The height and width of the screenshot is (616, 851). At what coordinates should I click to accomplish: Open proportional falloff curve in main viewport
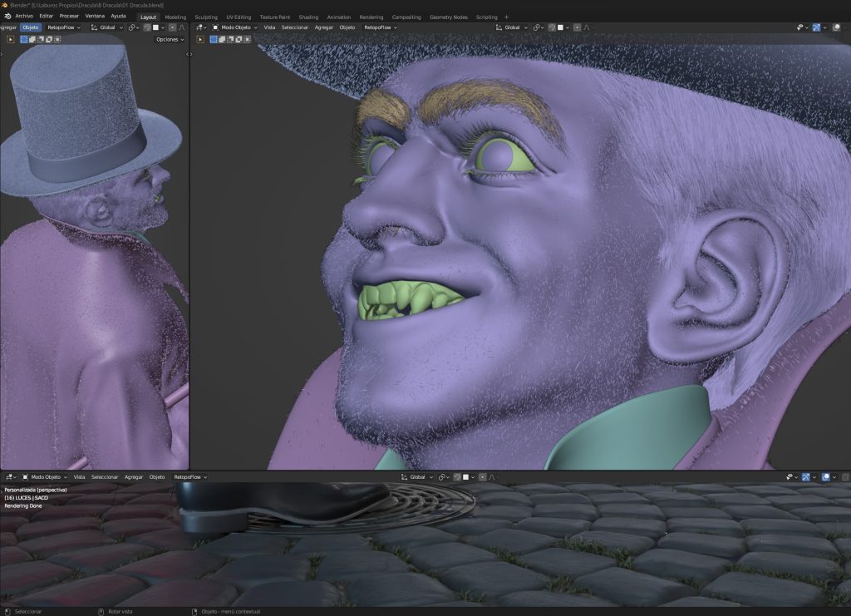tap(587, 27)
